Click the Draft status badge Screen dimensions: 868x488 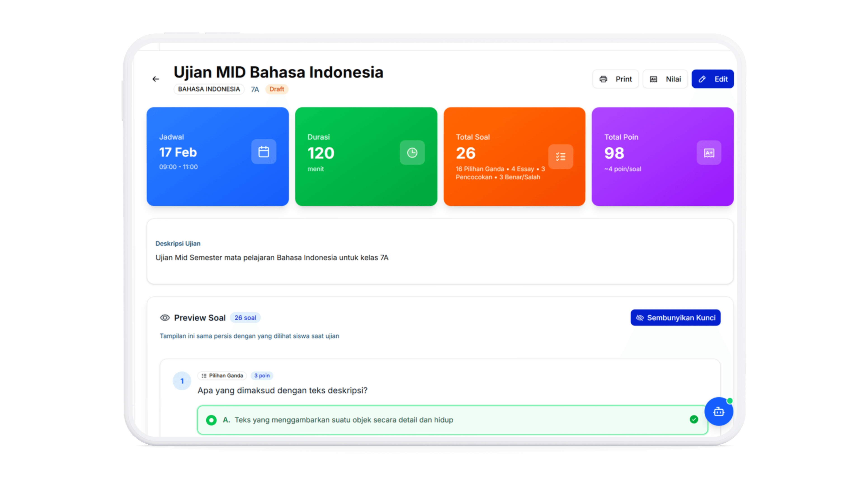pyautogui.click(x=277, y=89)
